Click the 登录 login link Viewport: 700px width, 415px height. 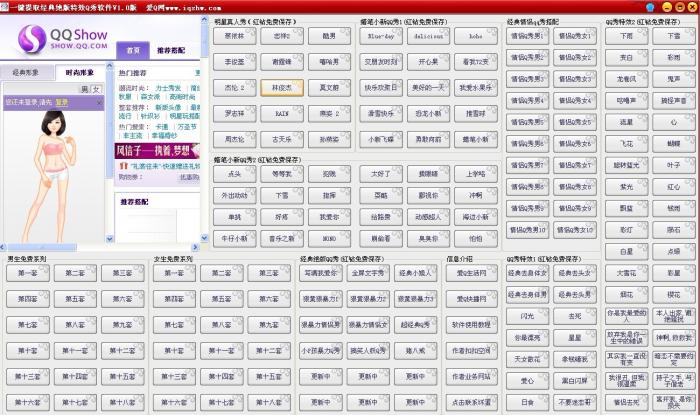[x=62, y=103]
